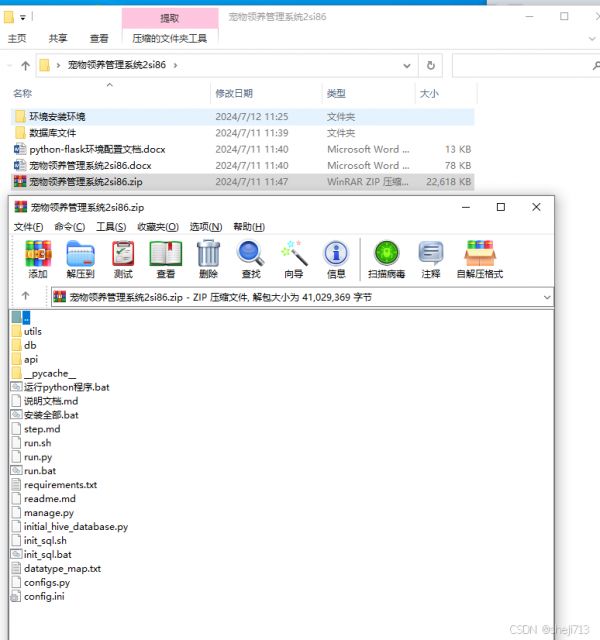Click the 向导 (Wizard) wand icon
The width and height of the screenshot is (600, 640).
[293, 253]
